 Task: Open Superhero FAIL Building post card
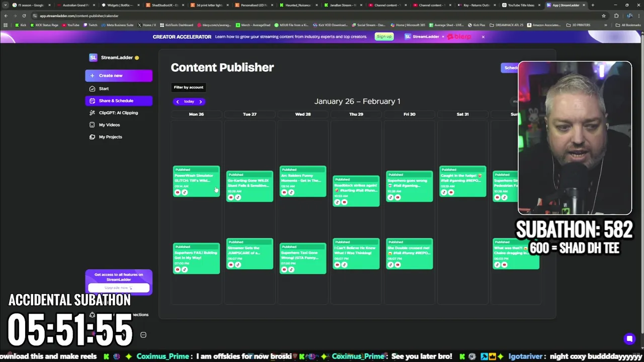(x=196, y=258)
